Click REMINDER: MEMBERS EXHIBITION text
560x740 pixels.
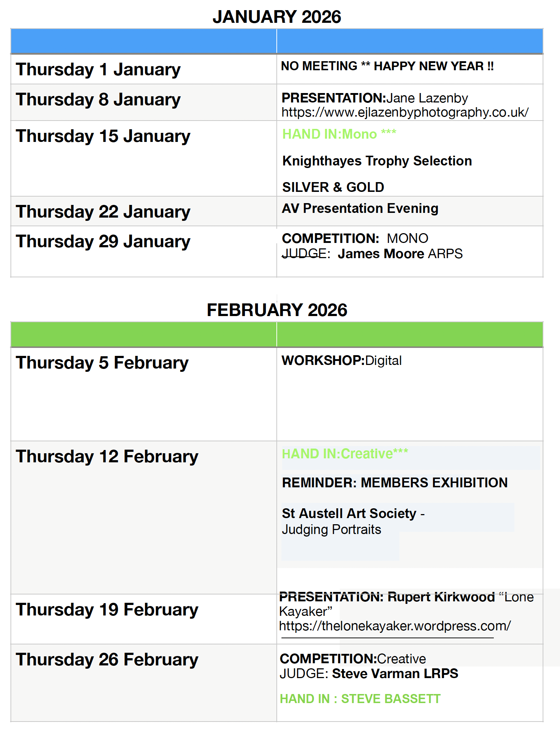coord(395,483)
